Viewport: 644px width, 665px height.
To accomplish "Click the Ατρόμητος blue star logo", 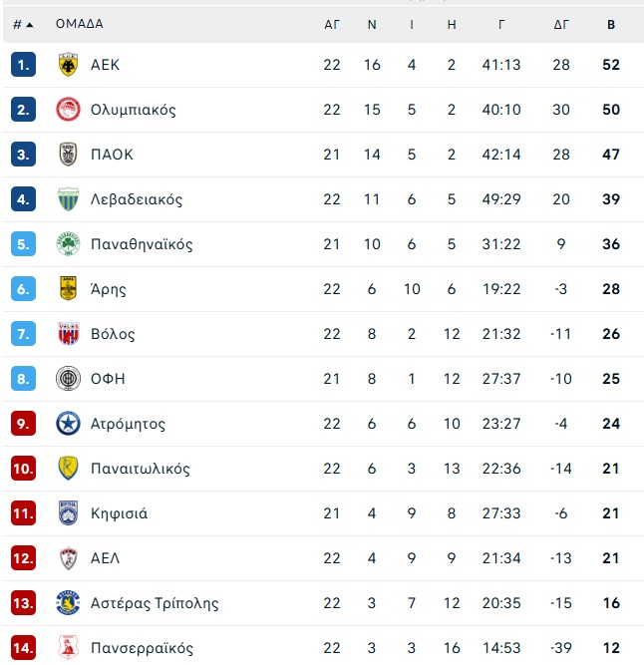I will (68, 424).
